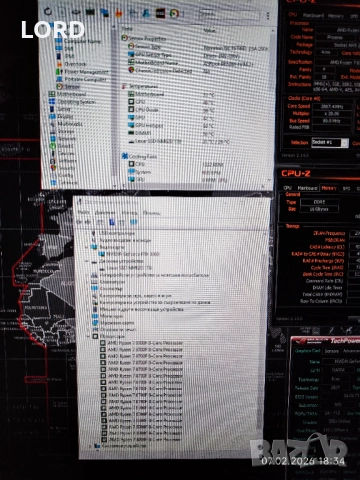Image resolution: width=360 pixels, height=480 pixels.
Task: Switch to CPU tab in lower CPU-Z window
Action: click(287, 188)
